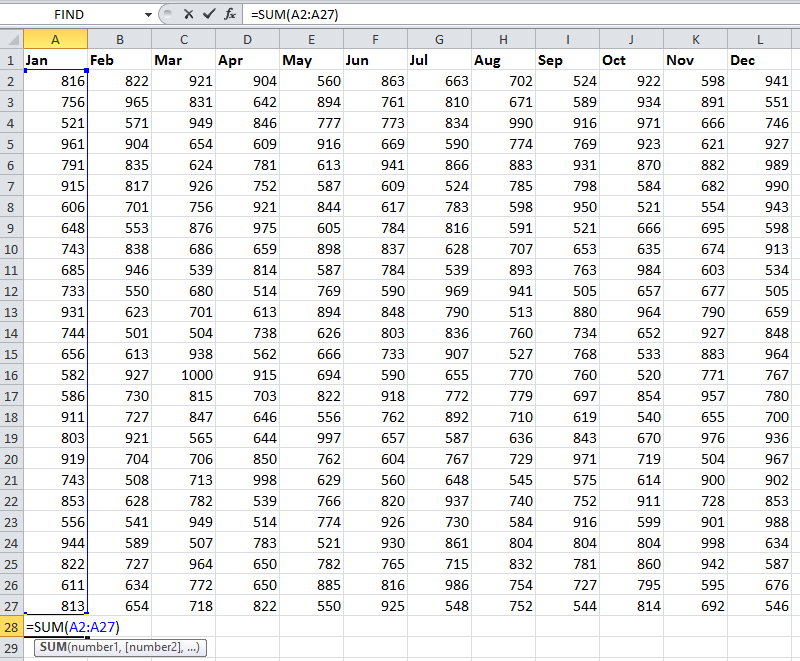Select all cells using the corner select-all button

tap(10, 40)
